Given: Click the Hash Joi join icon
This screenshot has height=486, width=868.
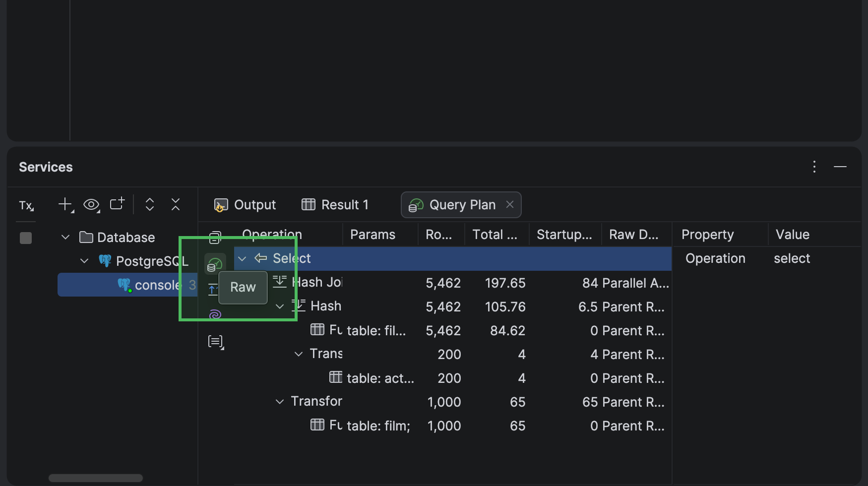Looking at the screenshot, I should pos(280,282).
